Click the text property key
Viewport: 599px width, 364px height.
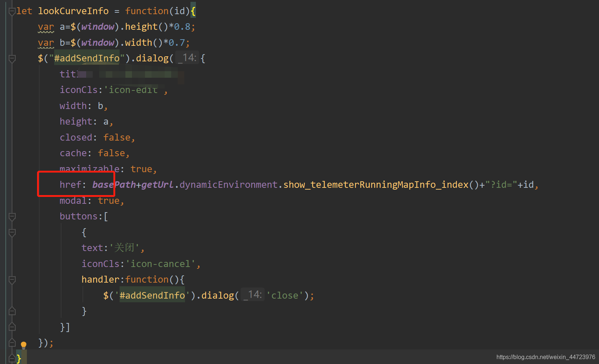pos(92,248)
